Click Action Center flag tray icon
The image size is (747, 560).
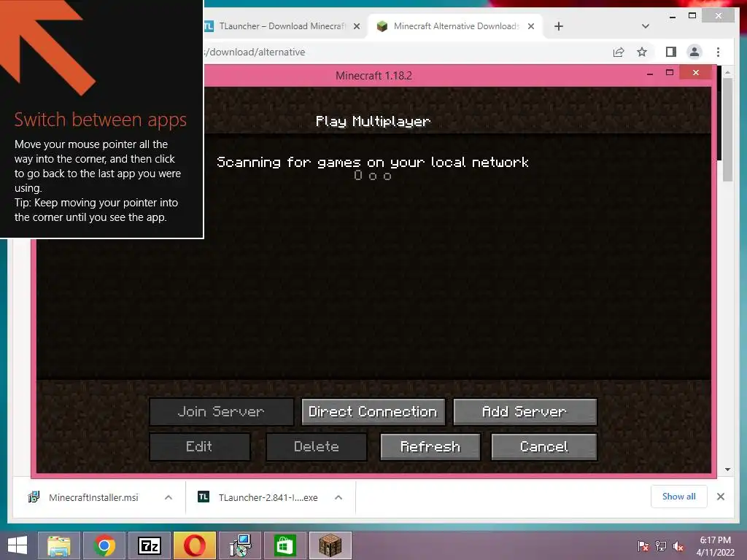coord(643,546)
